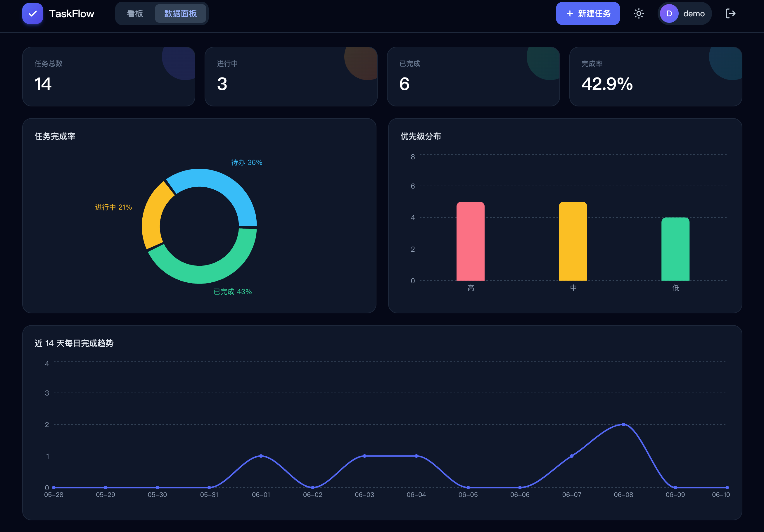
Task: Create a task with 新建任务 button
Action: (588, 14)
